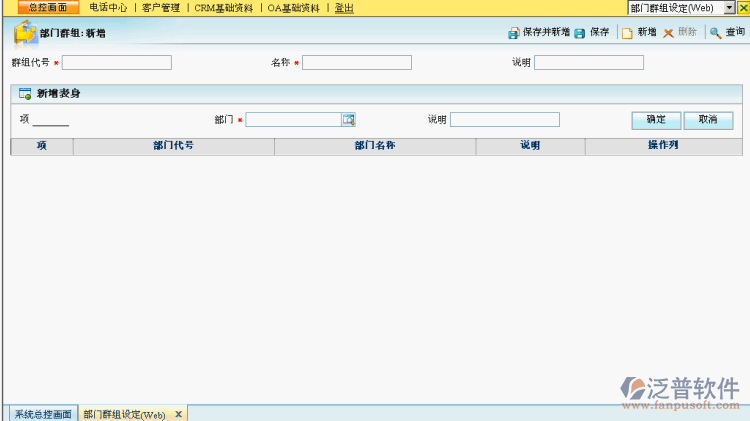Focus the top 说明 input field
This screenshot has width=750, height=421.
[x=589, y=63]
